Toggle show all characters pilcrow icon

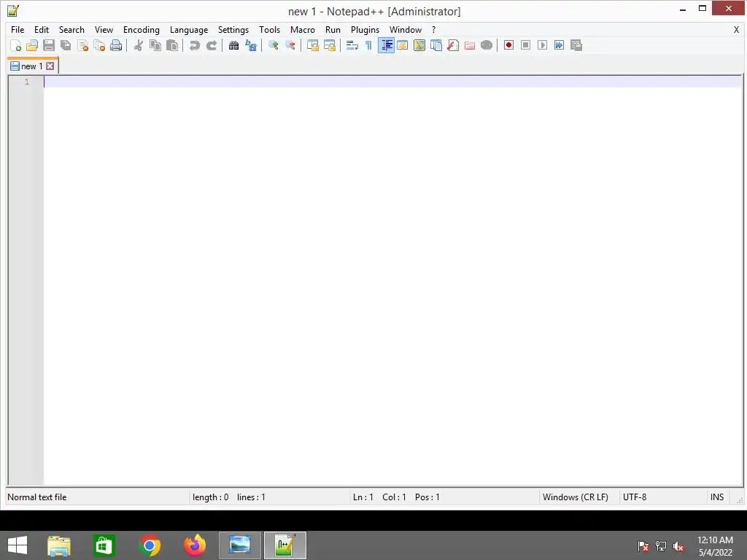tap(368, 45)
